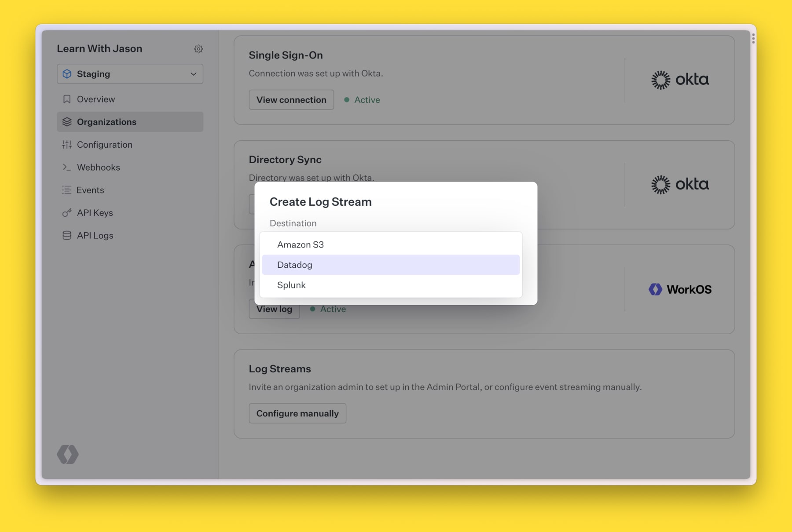
Task: Select Datadog destination option
Action: (391, 265)
